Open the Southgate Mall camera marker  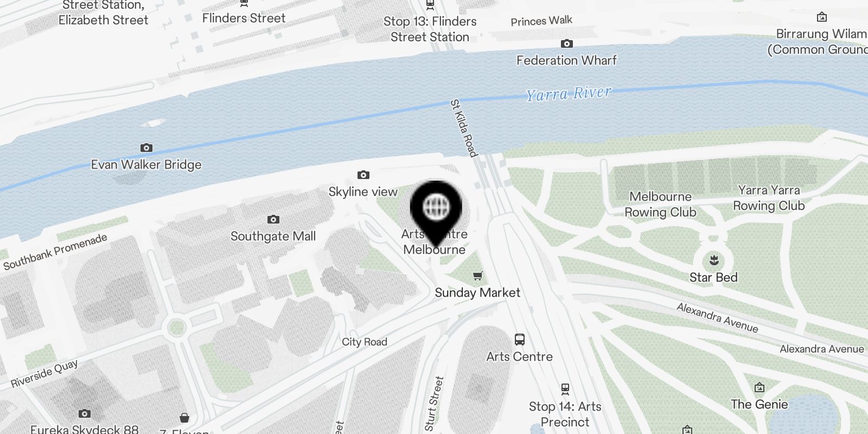[x=273, y=219]
